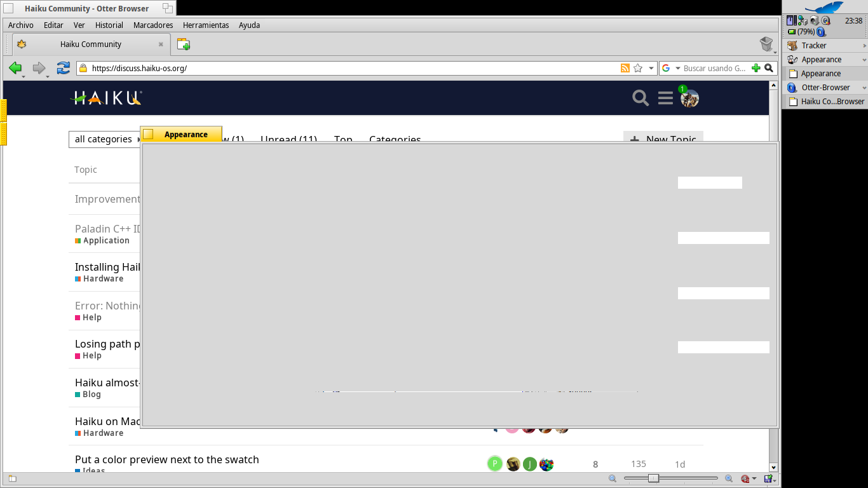Click the grey forward arrow
Image resolution: width=868 pixels, height=488 pixels.
pyautogui.click(x=39, y=68)
